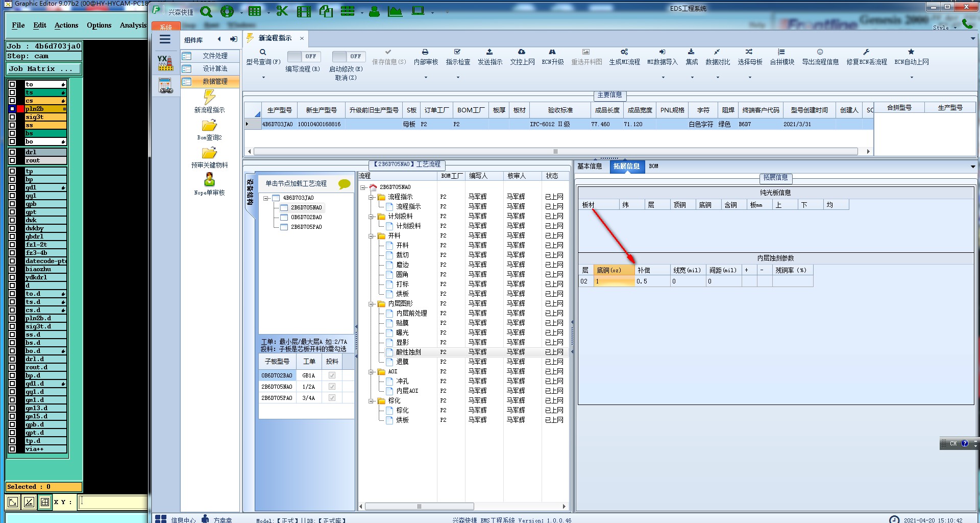This screenshot has height=523, width=980.
Task: Click the green area chart icon in the top toolbar
Action: point(395,11)
